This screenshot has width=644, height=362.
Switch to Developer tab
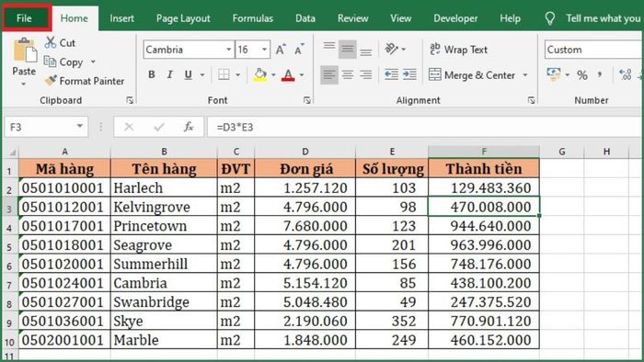[x=455, y=18]
